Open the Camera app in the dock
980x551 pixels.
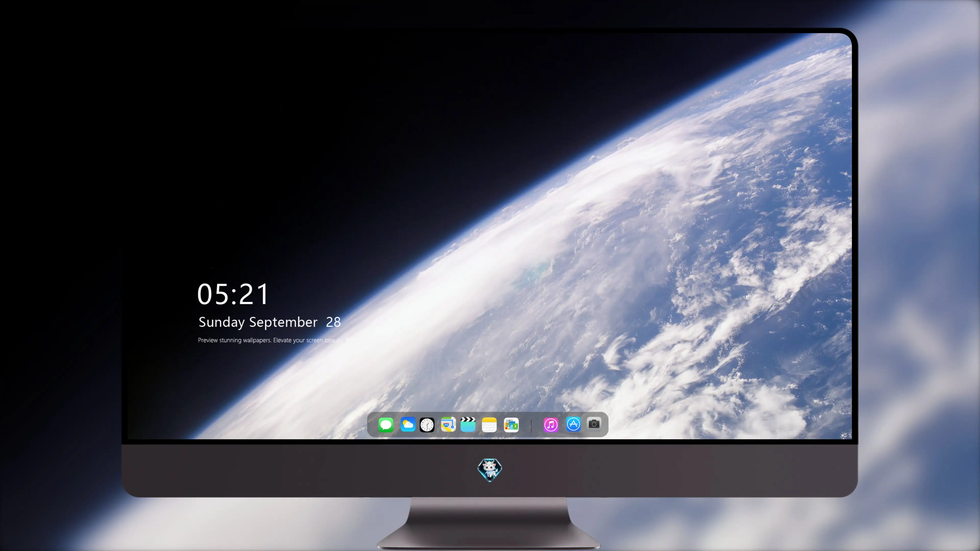click(594, 424)
